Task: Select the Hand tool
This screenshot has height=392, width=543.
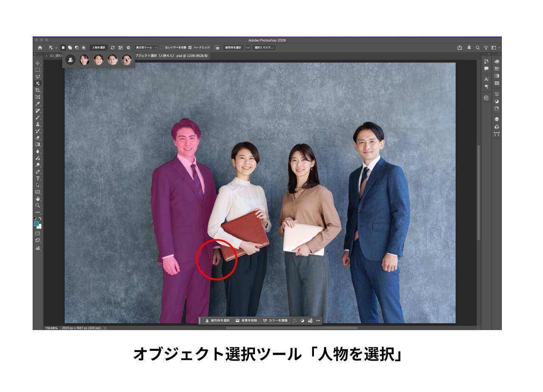Action: (x=38, y=199)
